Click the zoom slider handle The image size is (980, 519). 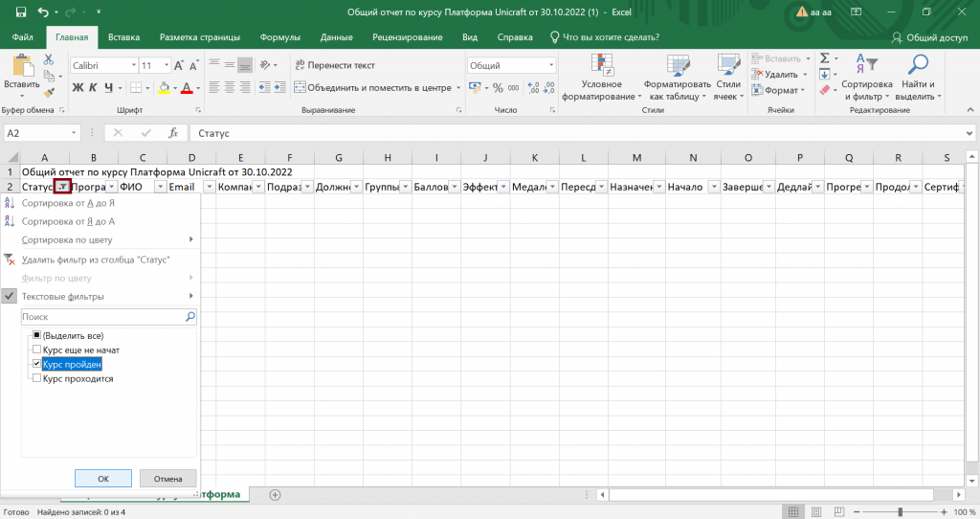pos(900,512)
